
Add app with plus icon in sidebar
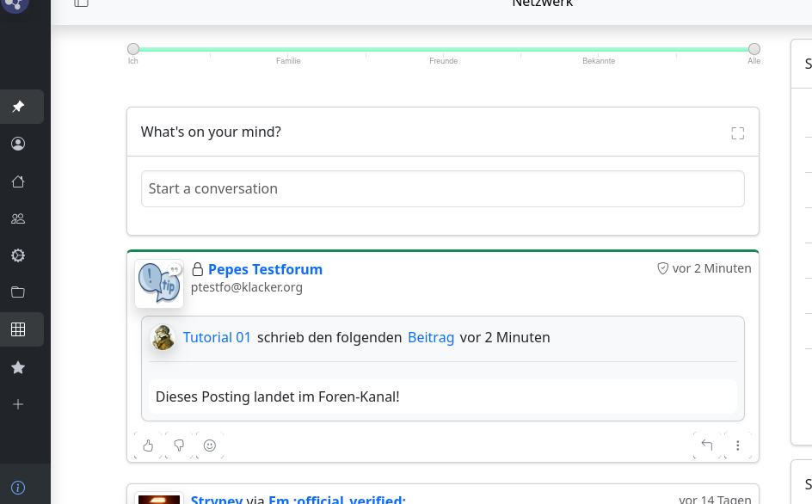pyautogui.click(x=18, y=404)
